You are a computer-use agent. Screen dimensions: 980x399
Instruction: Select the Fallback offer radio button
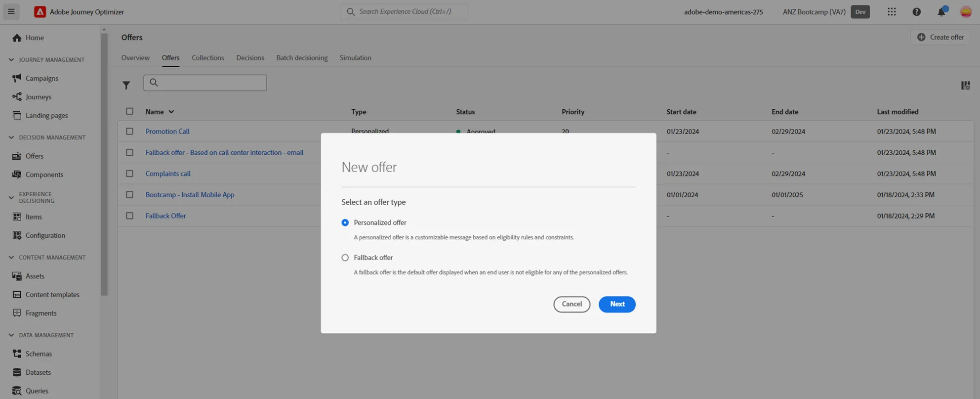pos(345,258)
